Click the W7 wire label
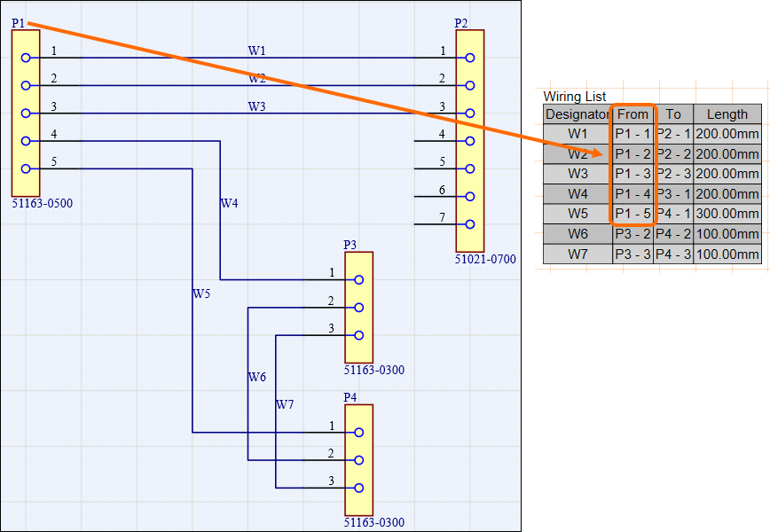 (285, 404)
